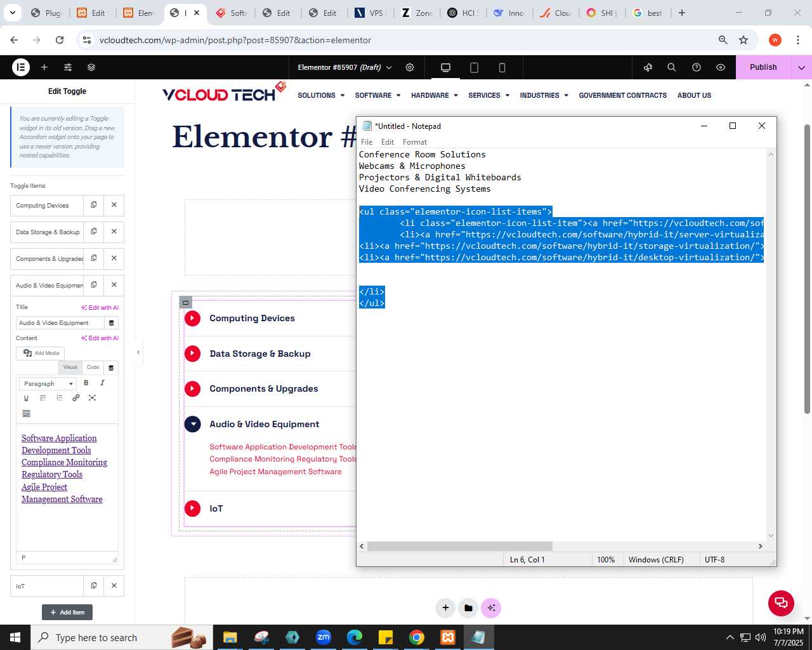Switch to the Code editor tab
This screenshot has height=650, width=812.
coord(93,367)
